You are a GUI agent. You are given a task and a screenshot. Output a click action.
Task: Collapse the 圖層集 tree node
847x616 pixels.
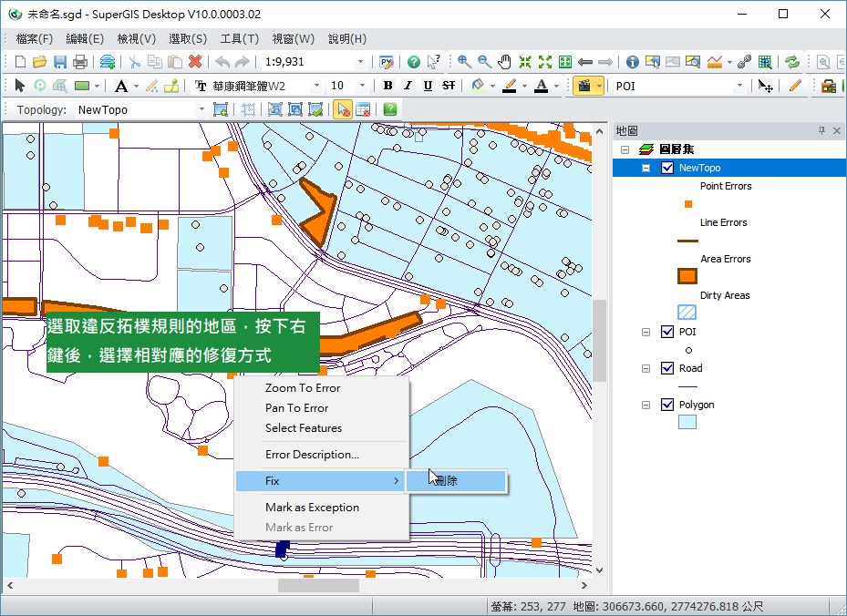coord(625,149)
